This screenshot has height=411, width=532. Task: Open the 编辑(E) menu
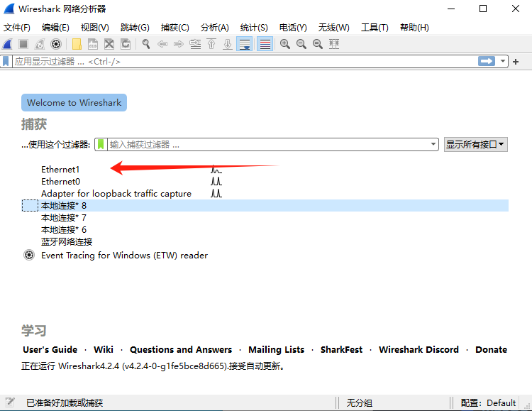[55, 28]
